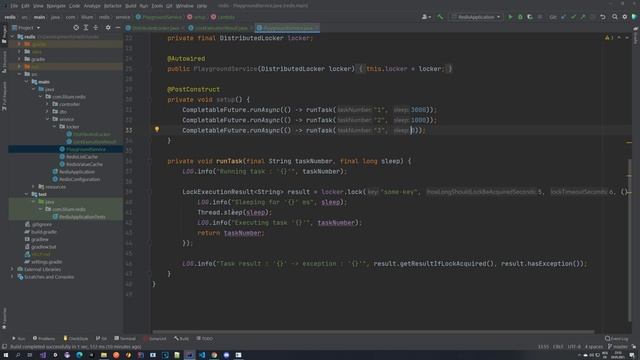Commit changes with the Git checkmark icon
This screenshot has height=360, width=640.
pyautogui.click(x=573, y=17)
